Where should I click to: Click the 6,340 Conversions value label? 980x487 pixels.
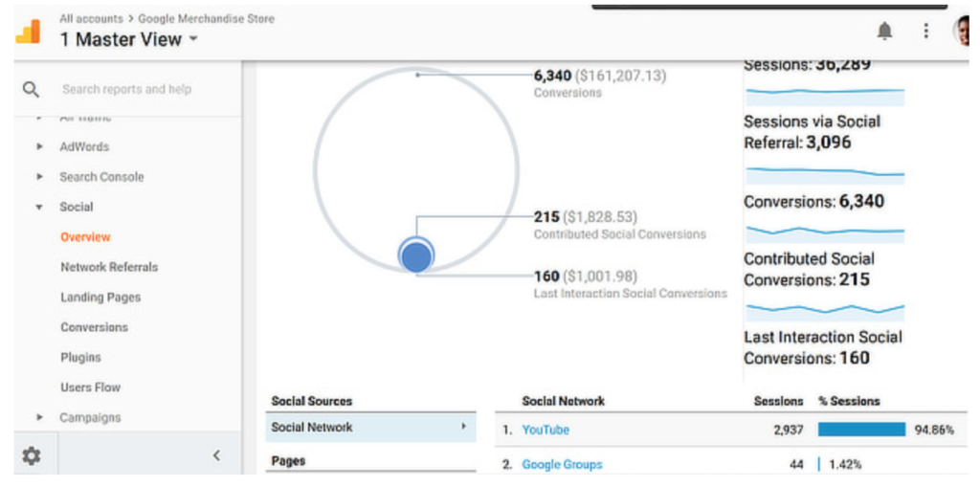(x=600, y=84)
